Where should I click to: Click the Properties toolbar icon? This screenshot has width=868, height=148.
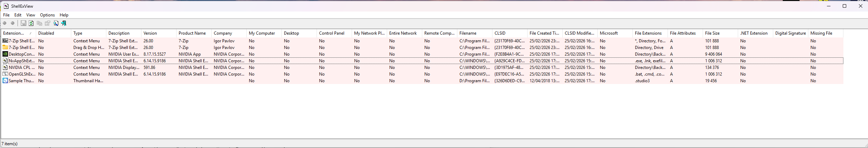coord(47,23)
